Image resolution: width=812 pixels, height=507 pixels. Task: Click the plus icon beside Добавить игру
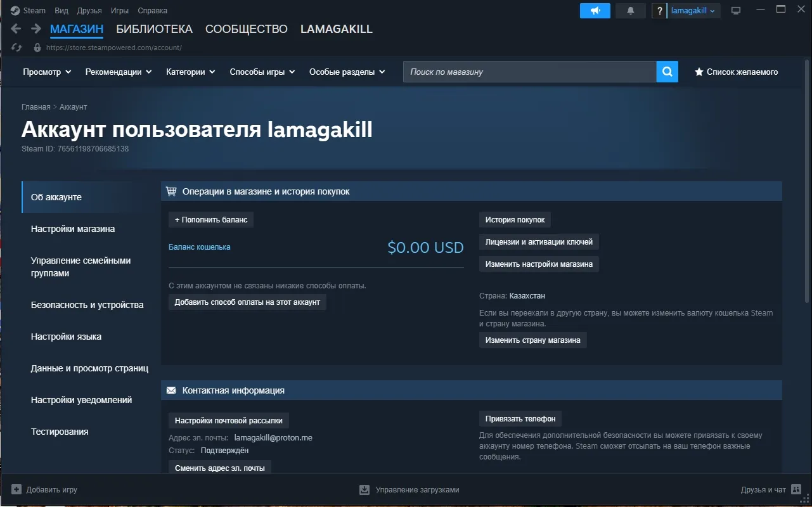(16, 489)
